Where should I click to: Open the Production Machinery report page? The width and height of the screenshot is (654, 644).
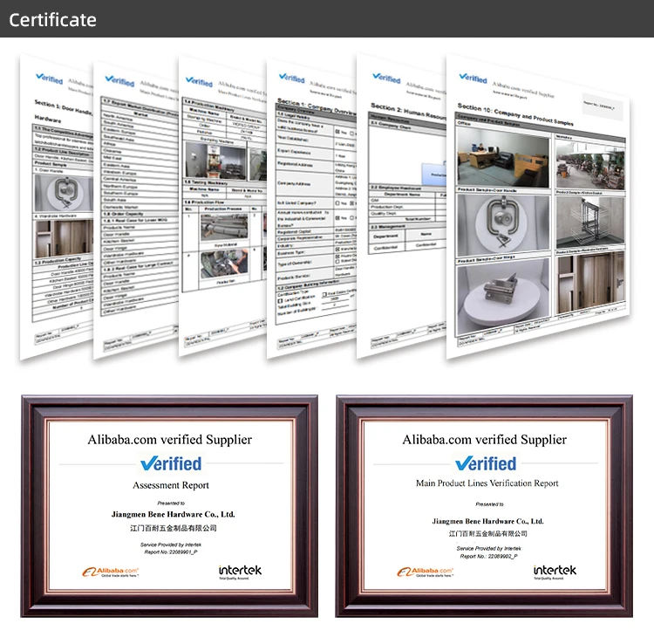[222, 206]
